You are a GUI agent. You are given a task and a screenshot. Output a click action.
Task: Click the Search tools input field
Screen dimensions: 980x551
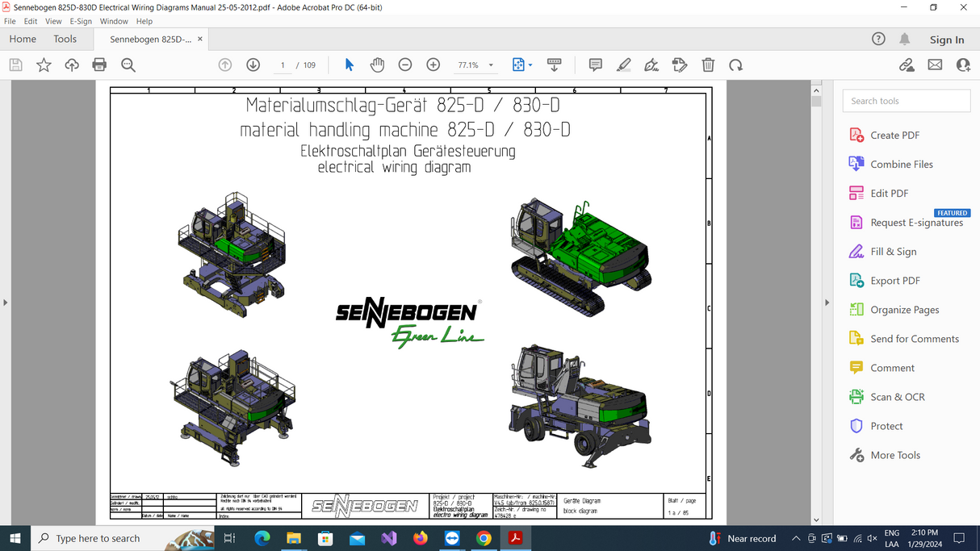(907, 101)
